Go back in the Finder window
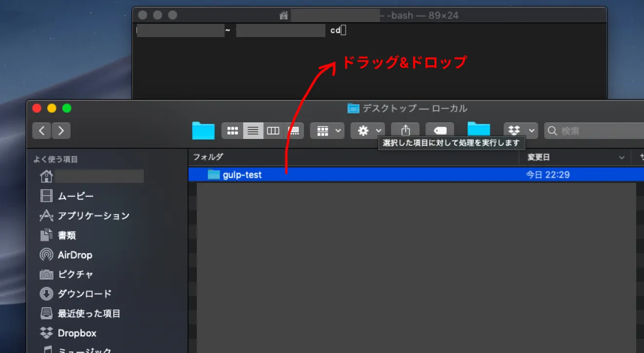Image resolution: width=644 pixels, height=353 pixels. click(42, 131)
